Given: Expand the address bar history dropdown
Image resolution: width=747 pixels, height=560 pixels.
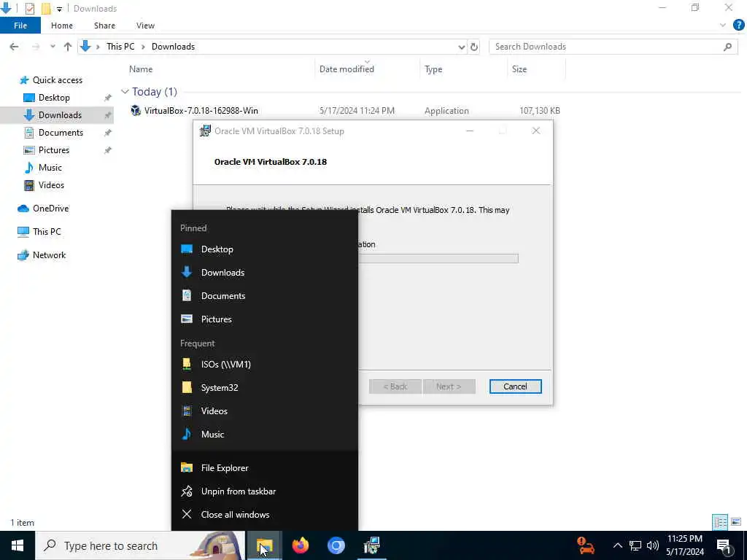Looking at the screenshot, I should [461, 47].
